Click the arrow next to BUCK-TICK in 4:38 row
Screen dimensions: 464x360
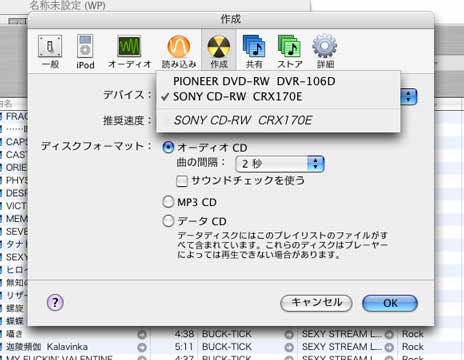pos(289,334)
